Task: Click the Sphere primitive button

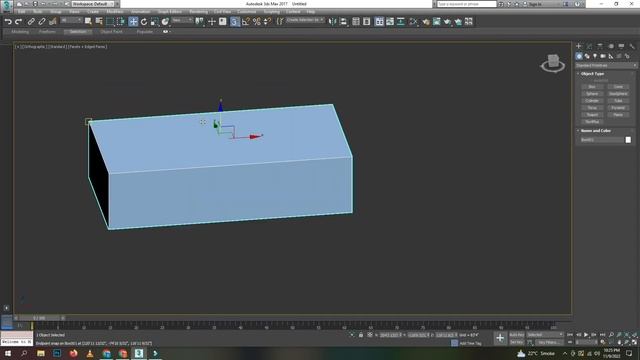Action: pos(592,93)
